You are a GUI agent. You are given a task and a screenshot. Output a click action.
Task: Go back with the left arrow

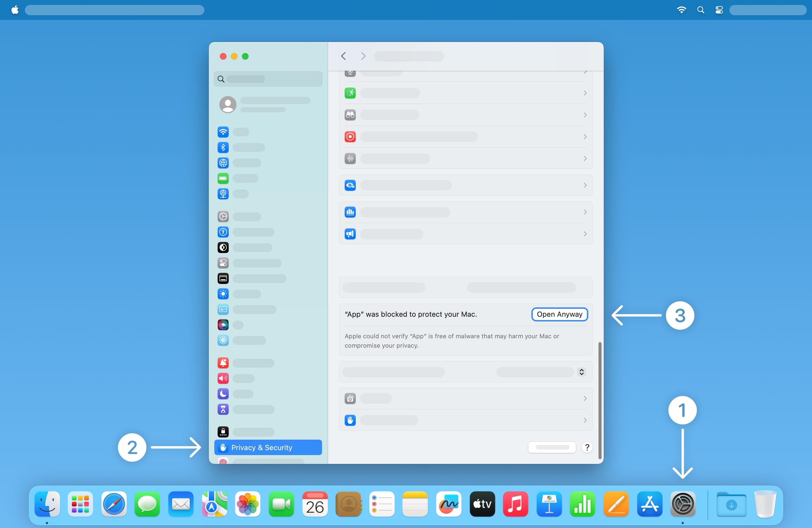pyautogui.click(x=343, y=56)
